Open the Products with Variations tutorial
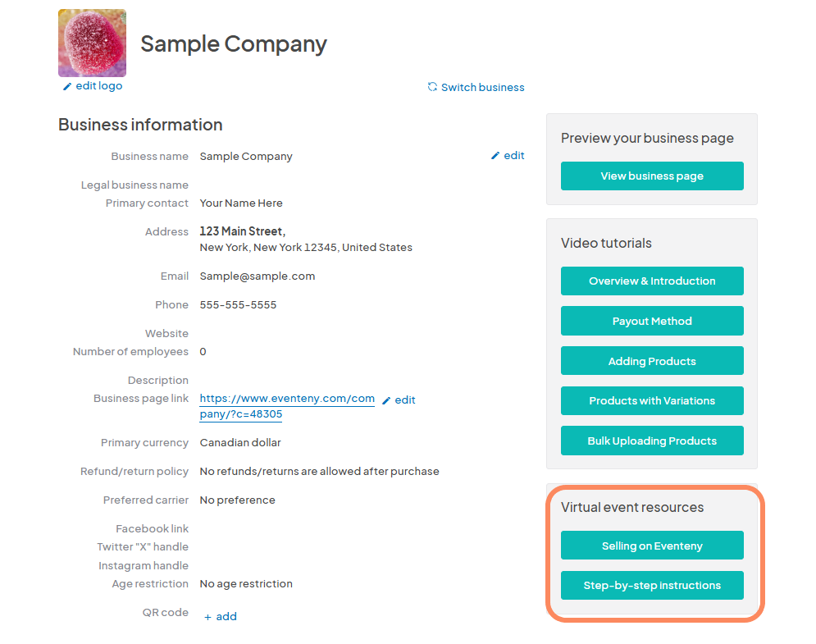This screenshot has height=644, width=816. (x=651, y=400)
